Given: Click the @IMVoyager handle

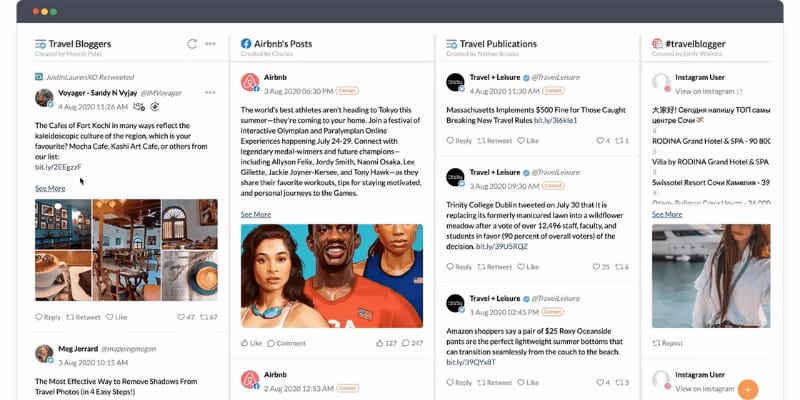Looking at the screenshot, I should [161, 93].
